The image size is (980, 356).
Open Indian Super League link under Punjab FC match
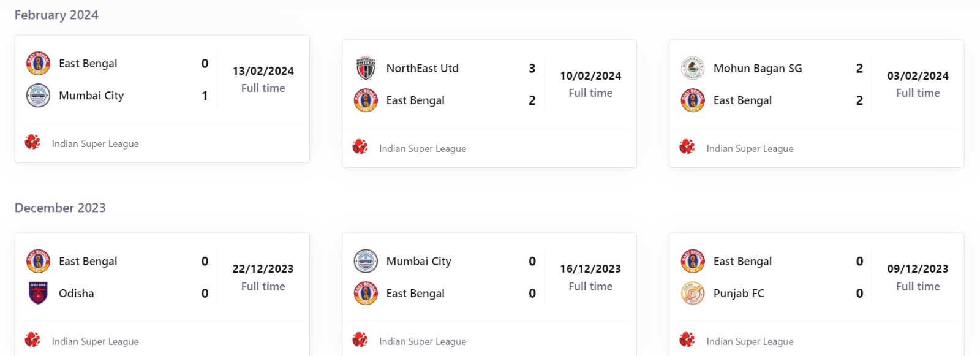tap(750, 342)
